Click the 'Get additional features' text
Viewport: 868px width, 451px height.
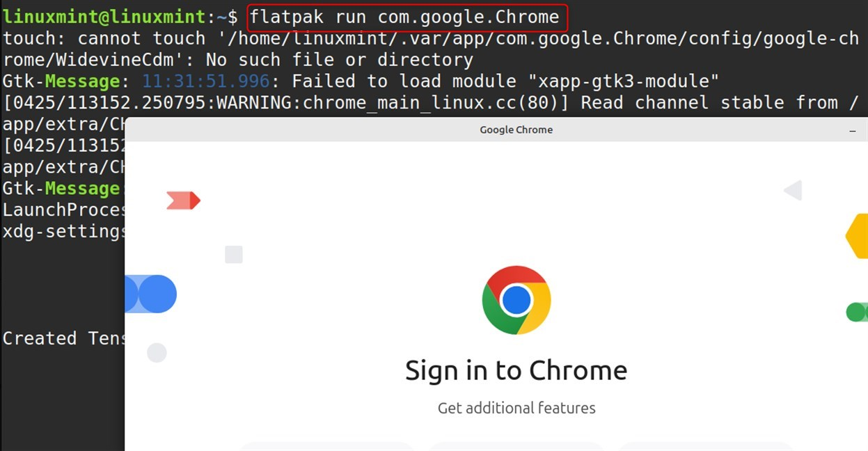click(516, 408)
